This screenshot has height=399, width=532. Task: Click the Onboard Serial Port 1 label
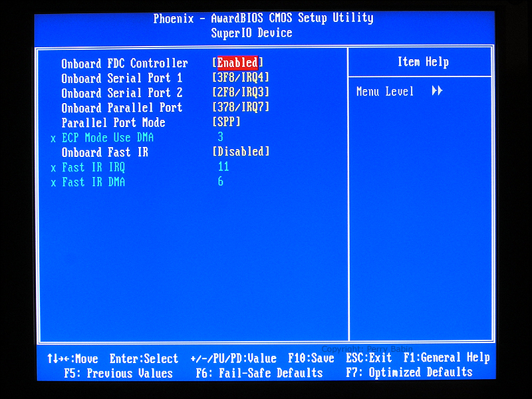tap(122, 78)
